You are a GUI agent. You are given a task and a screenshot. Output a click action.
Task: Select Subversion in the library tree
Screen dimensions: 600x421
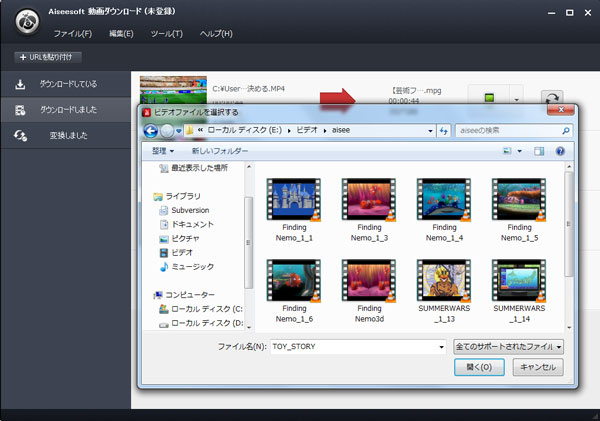[190, 211]
